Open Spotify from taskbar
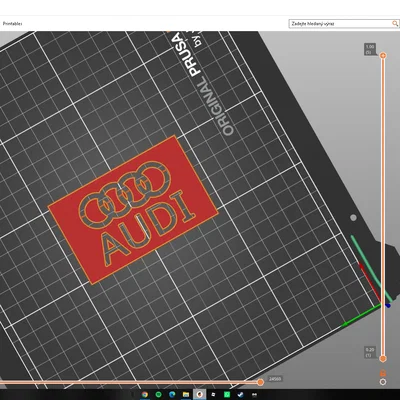 (x=158, y=395)
